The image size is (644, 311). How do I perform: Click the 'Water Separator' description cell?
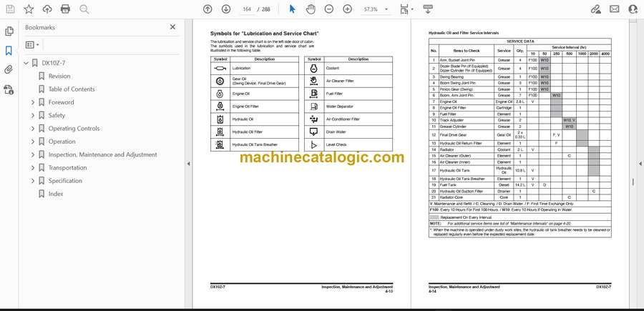point(357,107)
